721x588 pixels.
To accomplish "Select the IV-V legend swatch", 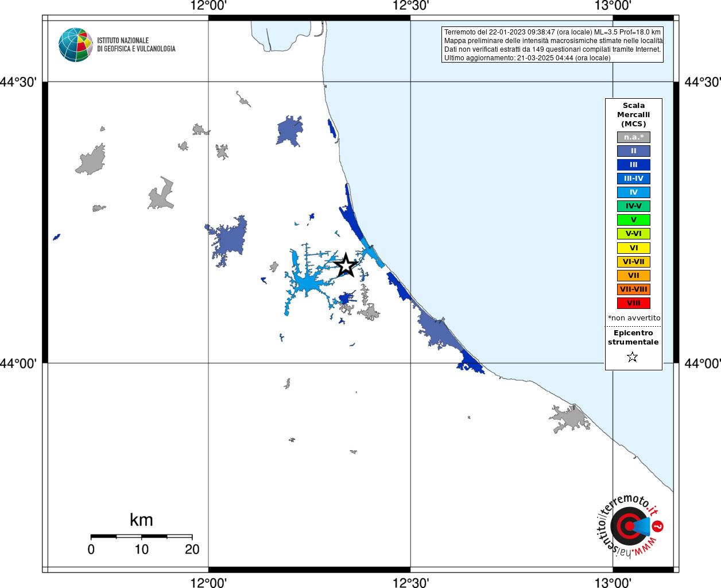I will (634, 206).
